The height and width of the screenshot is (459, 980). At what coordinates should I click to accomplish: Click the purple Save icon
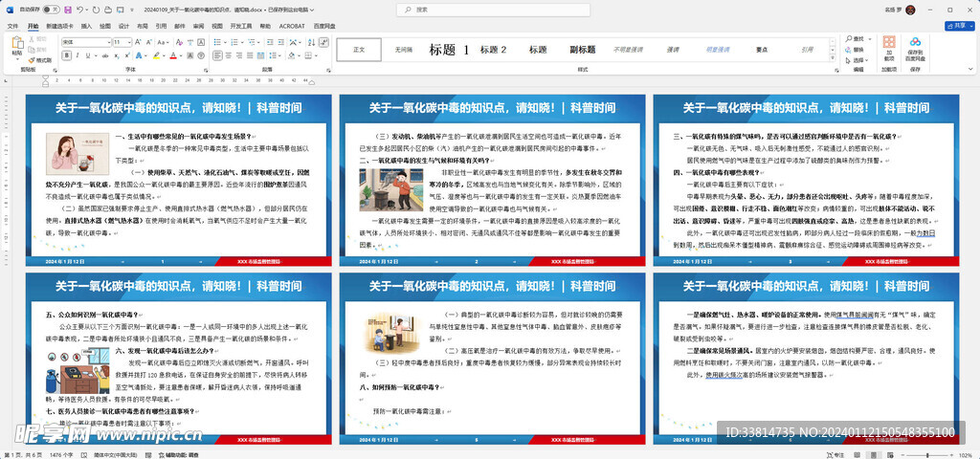(x=67, y=10)
